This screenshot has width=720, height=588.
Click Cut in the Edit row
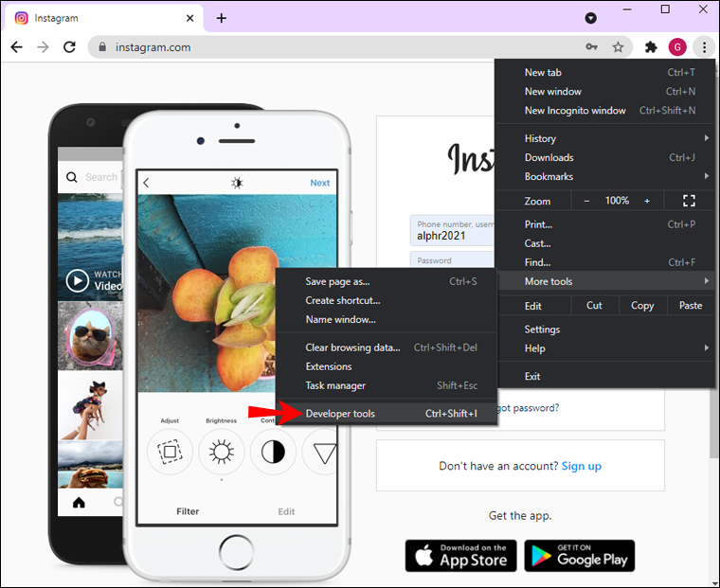point(594,305)
